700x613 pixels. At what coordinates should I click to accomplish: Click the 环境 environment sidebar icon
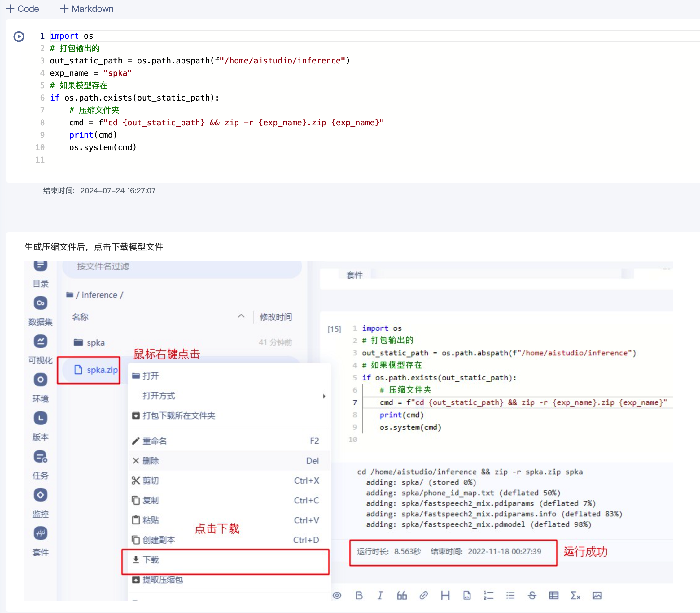point(40,379)
